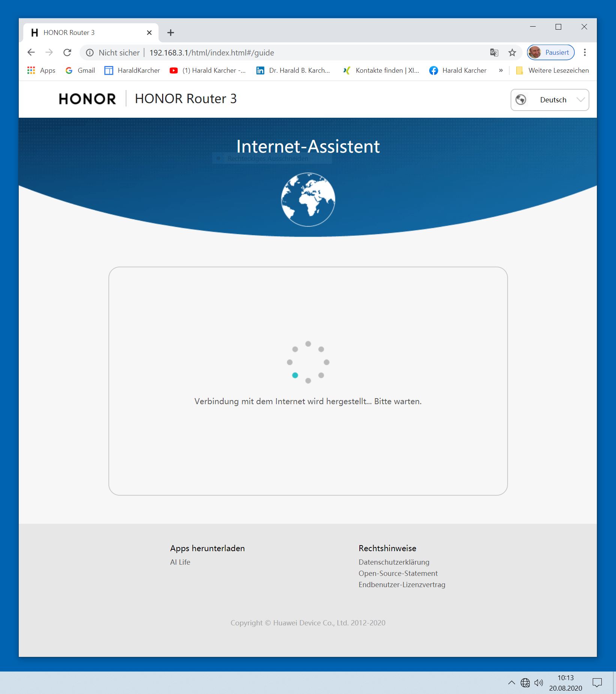Viewport: 616px width, 694px height.
Task: Open the Weitere Lesezeichen folder
Action: (x=552, y=70)
